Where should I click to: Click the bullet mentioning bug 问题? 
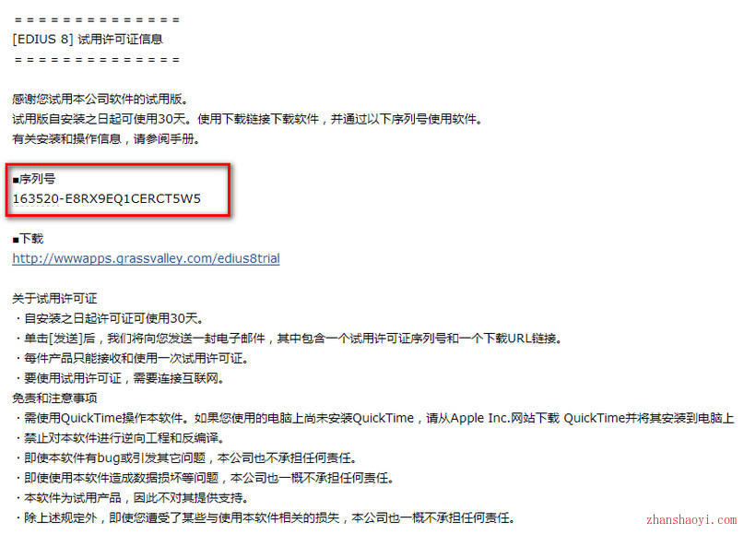[186, 458]
